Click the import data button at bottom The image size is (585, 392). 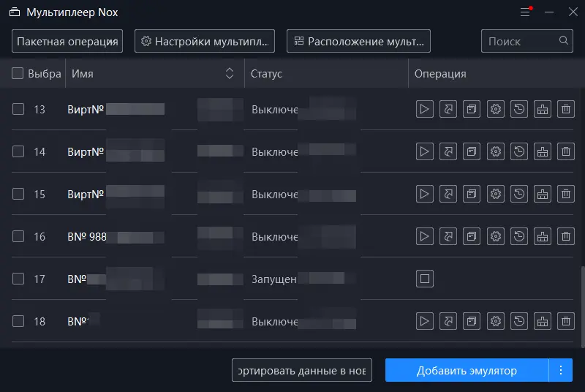tap(302, 370)
